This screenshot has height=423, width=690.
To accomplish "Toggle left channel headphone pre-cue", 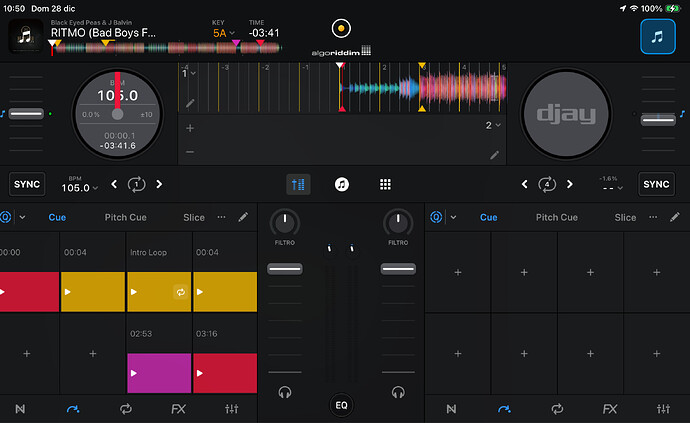I will (x=284, y=392).
